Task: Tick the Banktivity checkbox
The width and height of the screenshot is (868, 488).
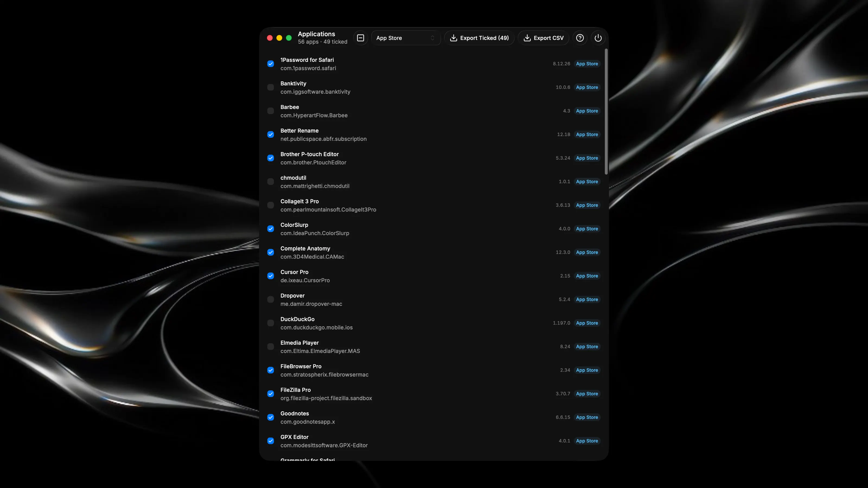Action: point(271,87)
